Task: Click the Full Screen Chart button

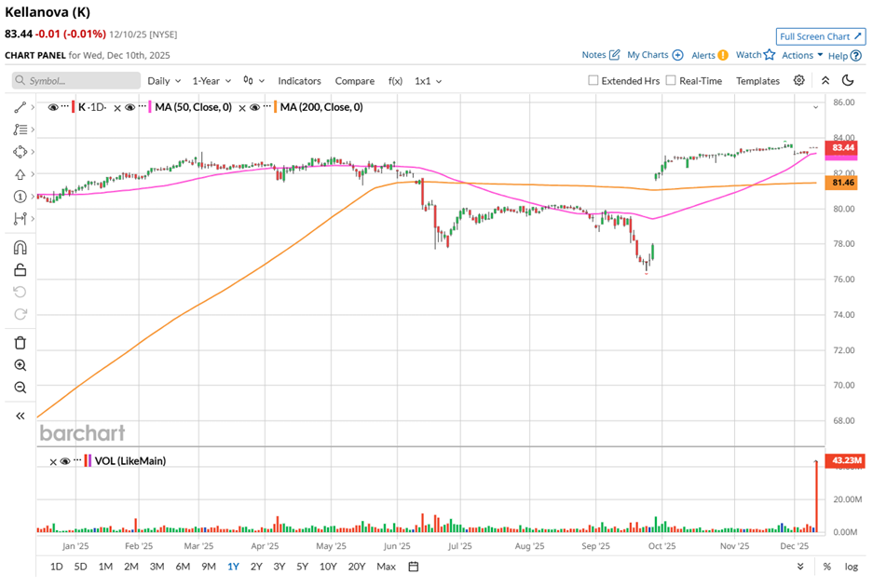Action: (820, 36)
